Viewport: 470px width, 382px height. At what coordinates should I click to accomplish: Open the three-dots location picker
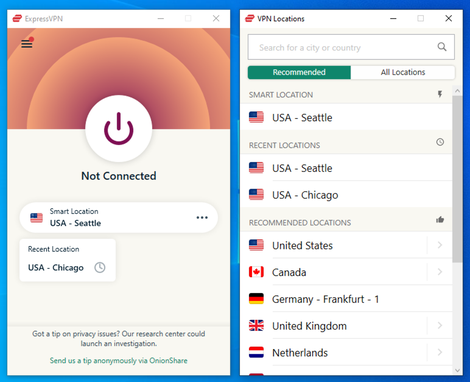(202, 218)
